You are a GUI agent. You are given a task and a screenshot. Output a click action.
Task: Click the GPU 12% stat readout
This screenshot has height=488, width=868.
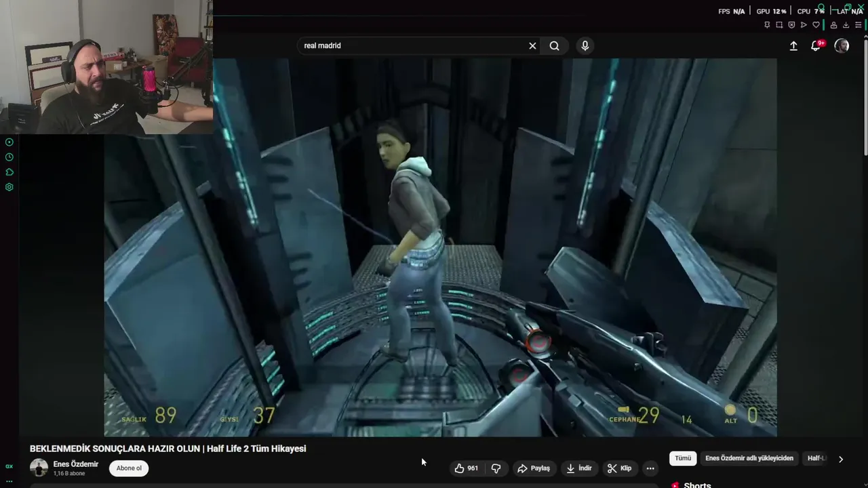[x=771, y=12]
